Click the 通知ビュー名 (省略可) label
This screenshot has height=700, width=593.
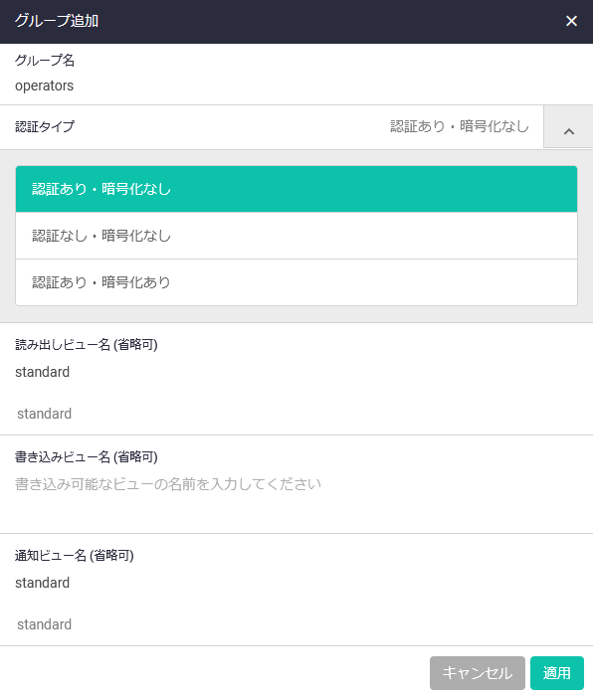point(75,556)
